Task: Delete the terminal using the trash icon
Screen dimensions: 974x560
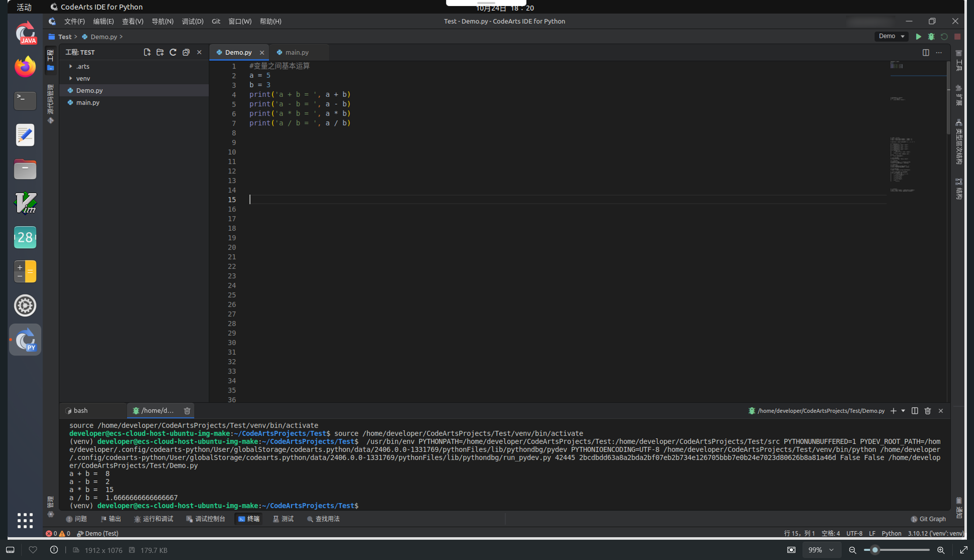Action: [927, 411]
